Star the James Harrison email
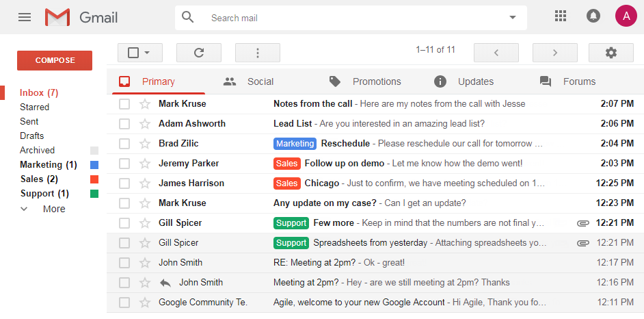 click(x=144, y=183)
